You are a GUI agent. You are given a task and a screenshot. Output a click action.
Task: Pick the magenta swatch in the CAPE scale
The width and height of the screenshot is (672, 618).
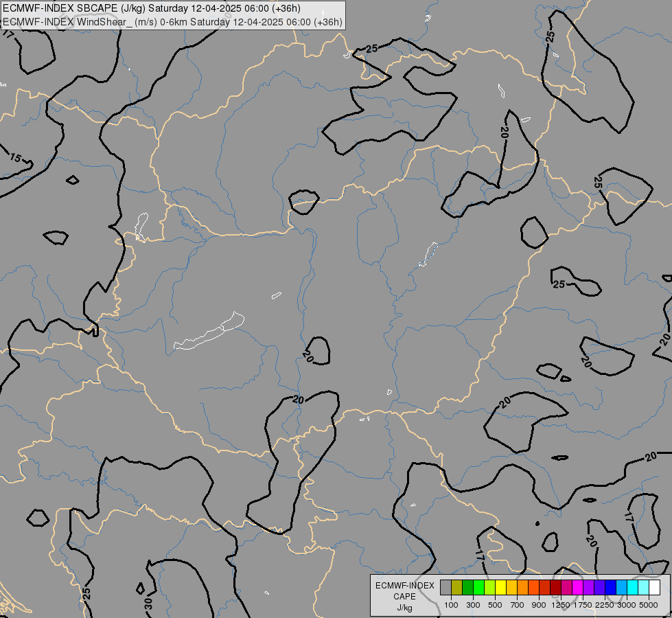[578, 587]
